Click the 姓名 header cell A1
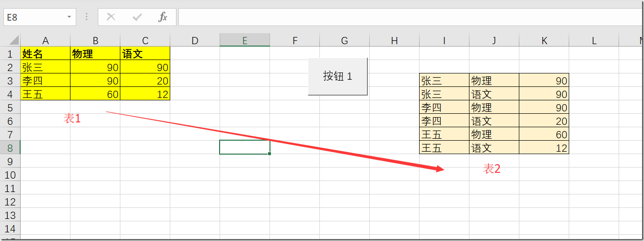Viewport: 644px width, 241px height. pyautogui.click(x=46, y=53)
